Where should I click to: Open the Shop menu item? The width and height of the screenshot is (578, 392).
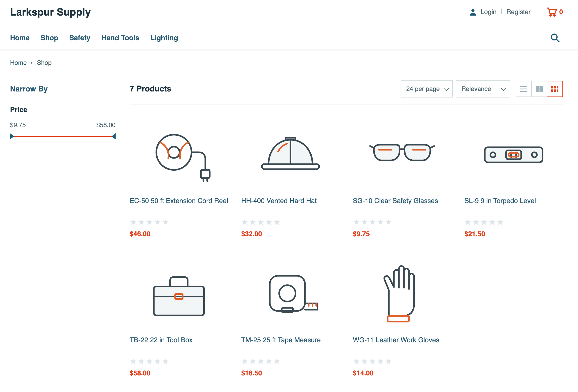[x=50, y=38]
